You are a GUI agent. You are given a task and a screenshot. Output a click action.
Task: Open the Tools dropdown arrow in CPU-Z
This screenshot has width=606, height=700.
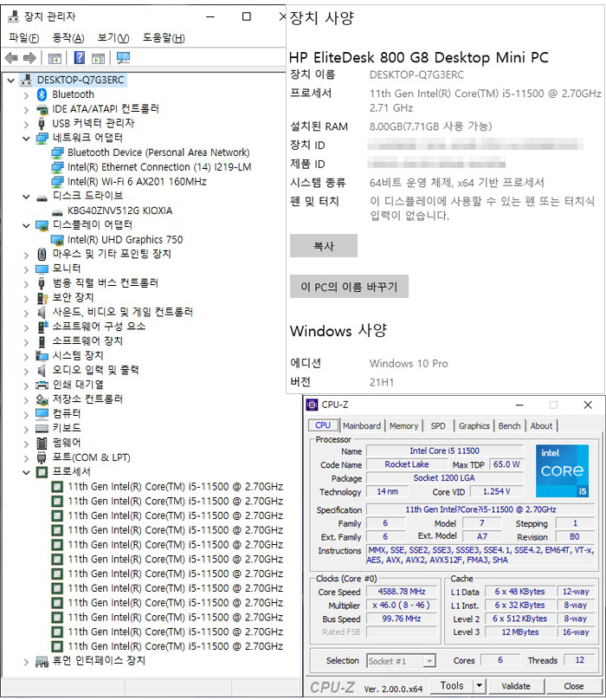coord(479,685)
